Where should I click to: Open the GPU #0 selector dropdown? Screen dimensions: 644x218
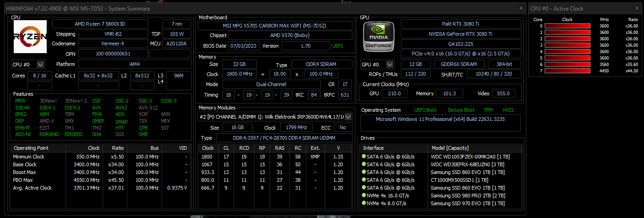(390, 64)
